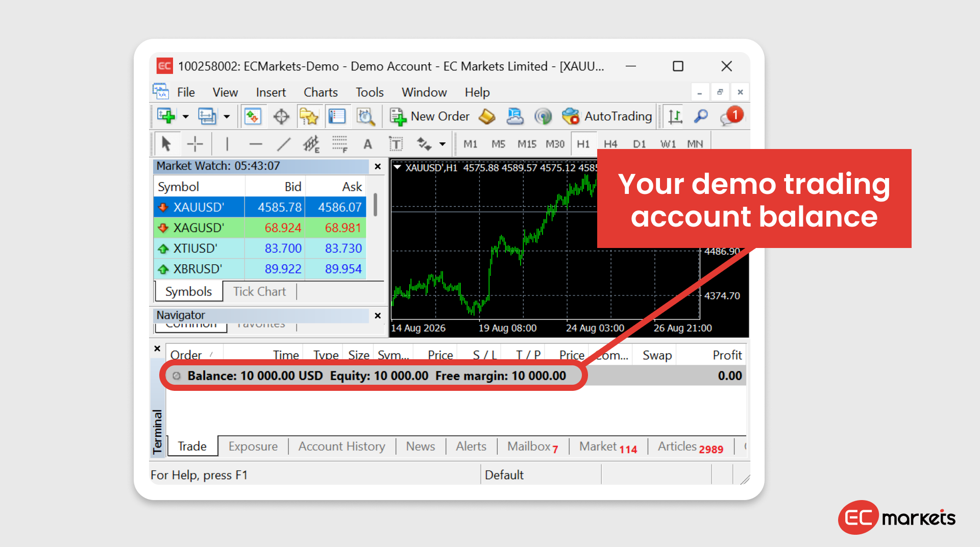The width and height of the screenshot is (980, 547).
Task: Select the cursor arrow tool
Action: pyautogui.click(x=166, y=144)
